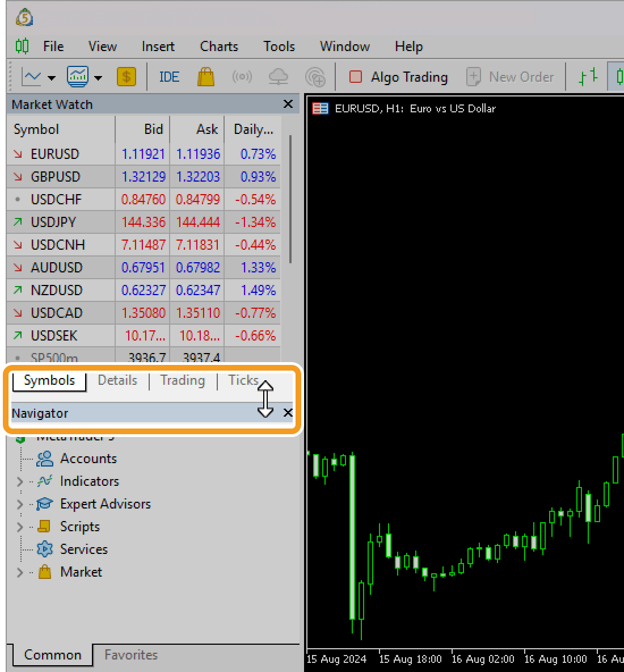Toggle Algo Trading on

(x=399, y=77)
